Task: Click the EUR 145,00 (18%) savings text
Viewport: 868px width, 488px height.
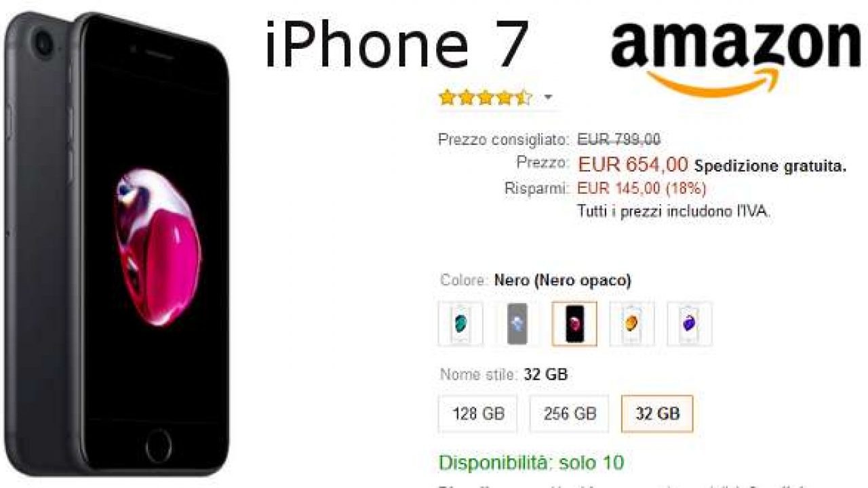Action: coord(642,188)
